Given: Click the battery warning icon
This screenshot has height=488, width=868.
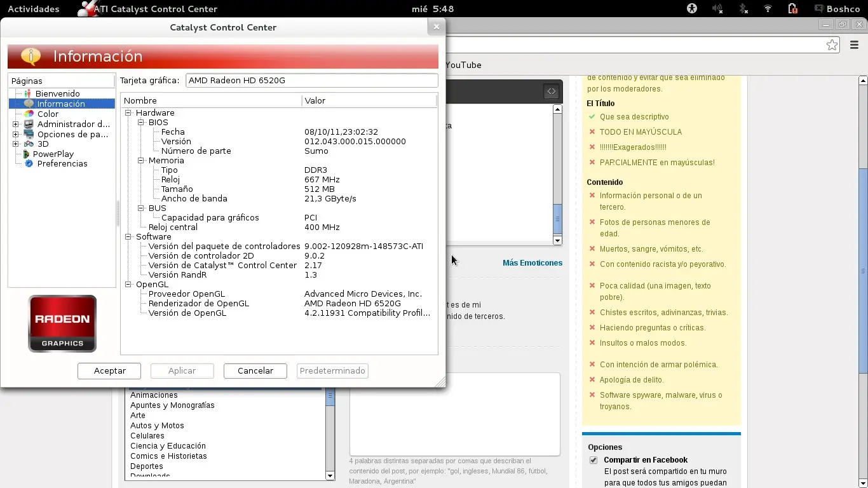Looking at the screenshot, I should coord(792,9).
